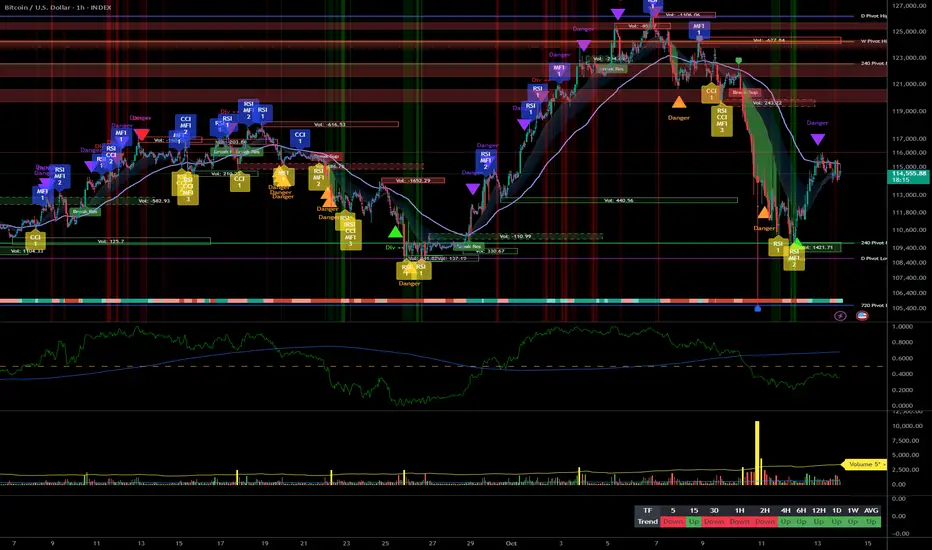Screen dimensions: 932x550
Task: Click the red downward triangle signal marker
Action: pyautogui.click(x=141, y=134)
